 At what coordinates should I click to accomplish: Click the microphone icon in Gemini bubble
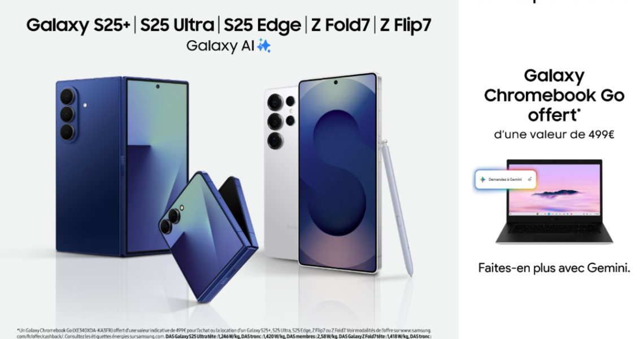click(x=530, y=179)
